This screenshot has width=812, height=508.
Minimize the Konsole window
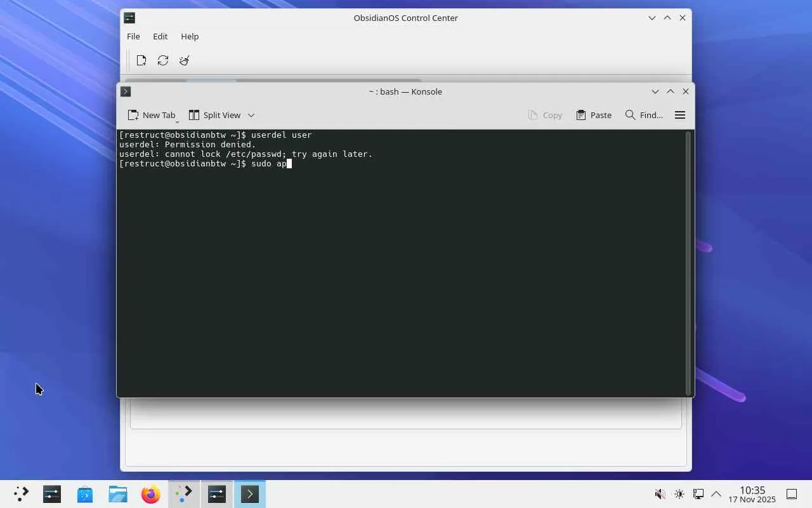(655, 91)
